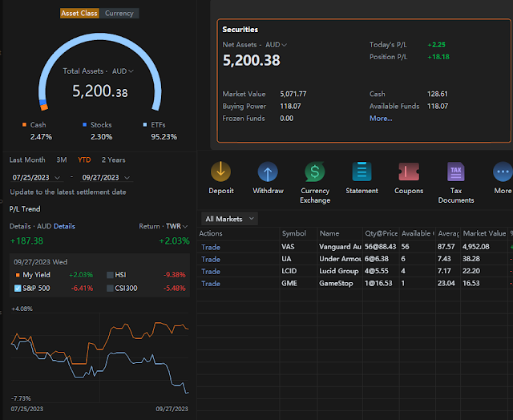Click the Under Armour name cell

point(340,259)
